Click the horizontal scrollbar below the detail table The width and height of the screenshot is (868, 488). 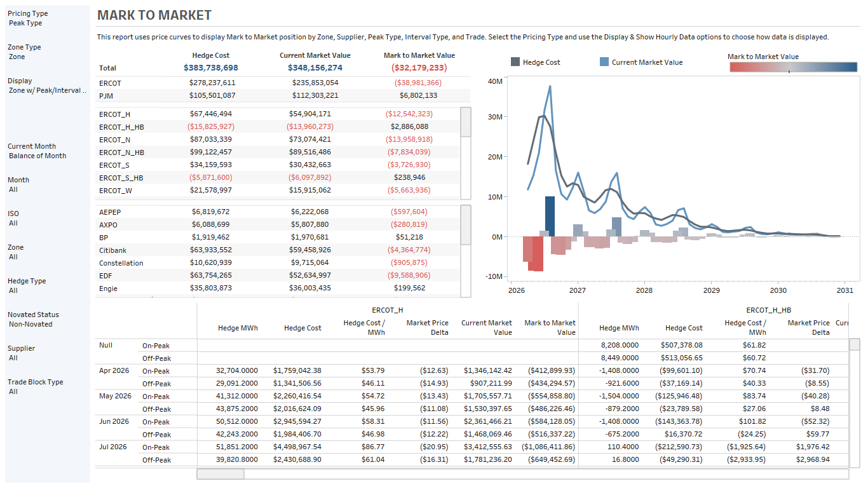(x=222, y=473)
